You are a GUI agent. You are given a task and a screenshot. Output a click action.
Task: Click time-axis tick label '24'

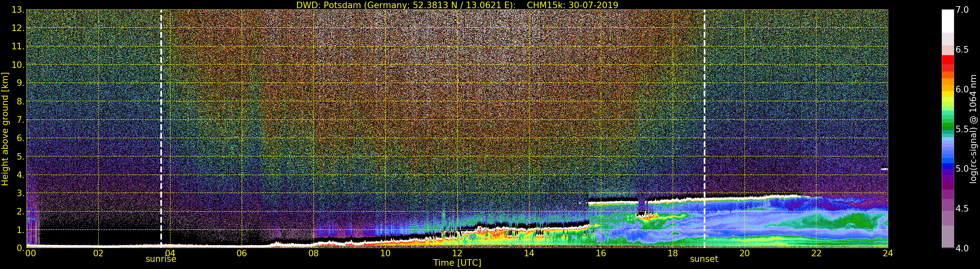click(x=888, y=253)
